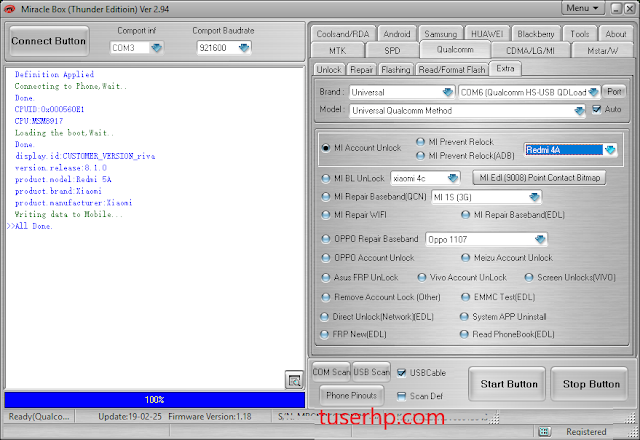This screenshot has height=440, width=640.
Task: Click the Connect Button
Action: pyautogui.click(x=49, y=41)
